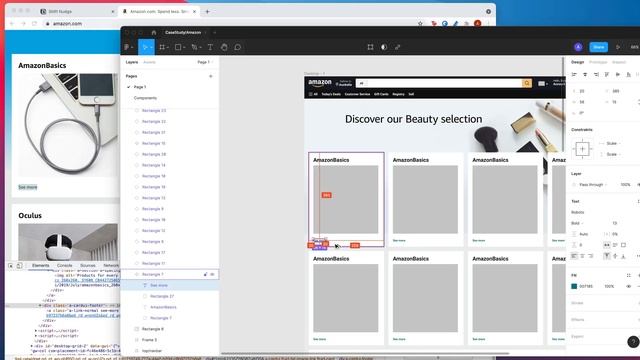Viewport: 640px width, 360px height.
Task: Open the vertical constraint Scale dropdown
Action: click(611, 155)
